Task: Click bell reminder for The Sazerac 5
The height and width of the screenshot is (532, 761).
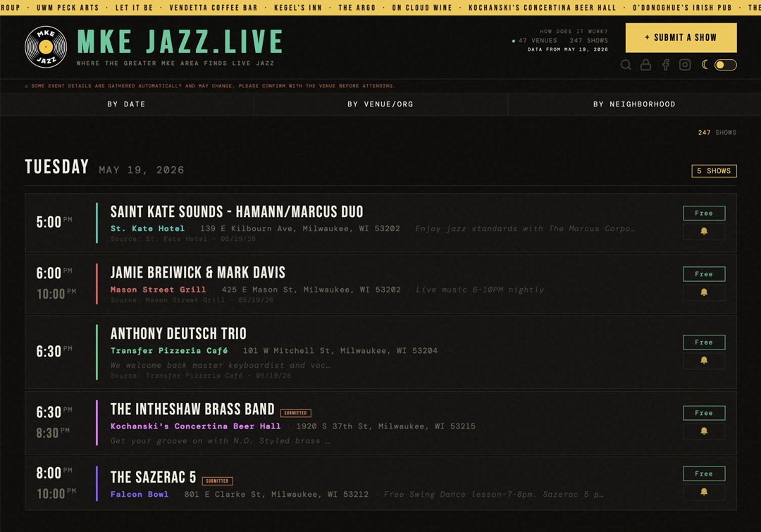Action: pos(704,493)
